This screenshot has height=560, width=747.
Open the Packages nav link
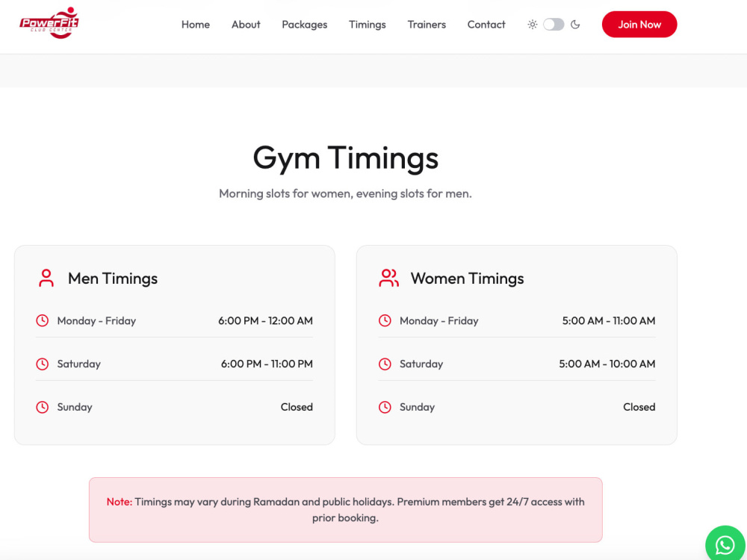(305, 25)
